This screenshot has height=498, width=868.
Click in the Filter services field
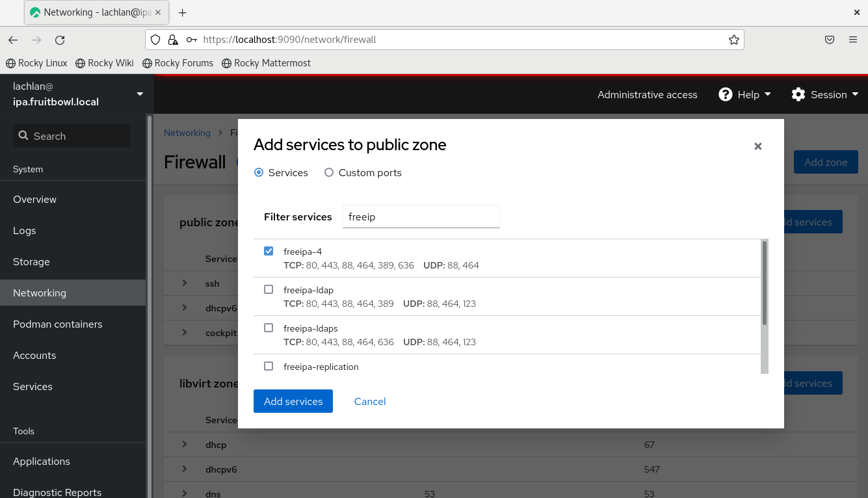click(x=421, y=217)
